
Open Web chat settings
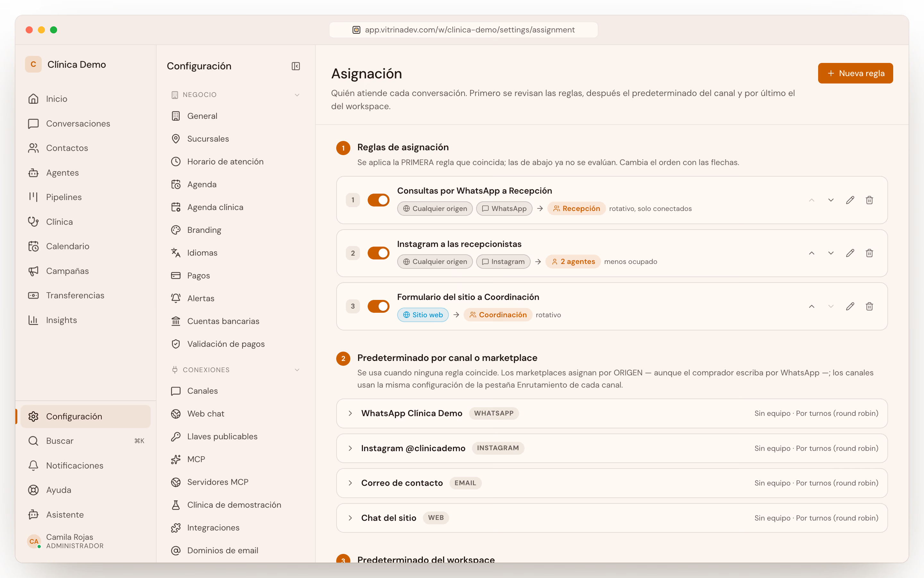(x=235, y=414)
